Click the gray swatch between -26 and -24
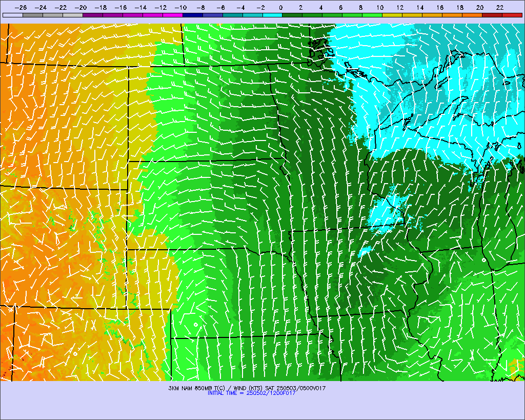The image size is (525, 420). click(x=33, y=15)
